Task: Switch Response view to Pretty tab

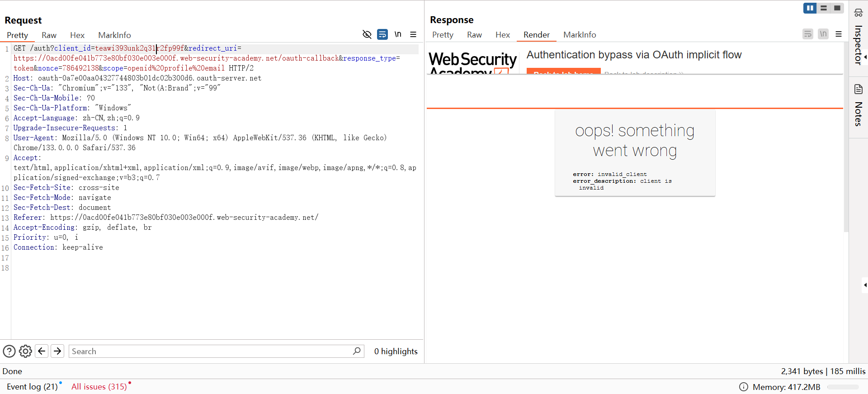Action: (x=443, y=35)
